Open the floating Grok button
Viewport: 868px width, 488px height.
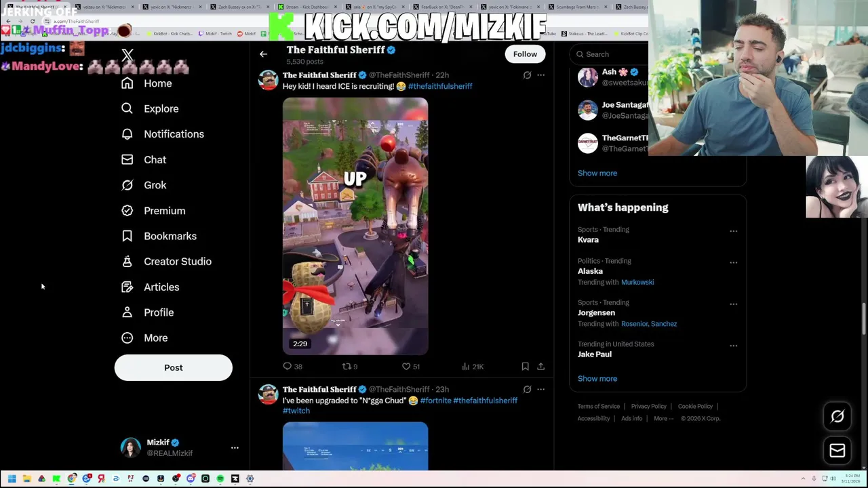coord(837,417)
